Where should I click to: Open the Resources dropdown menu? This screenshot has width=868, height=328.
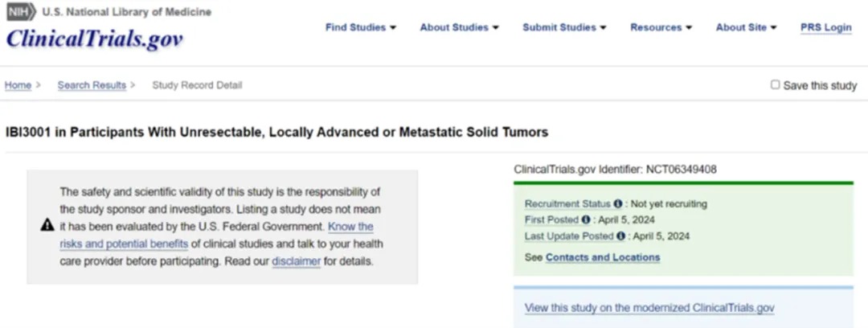click(x=661, y=27)
